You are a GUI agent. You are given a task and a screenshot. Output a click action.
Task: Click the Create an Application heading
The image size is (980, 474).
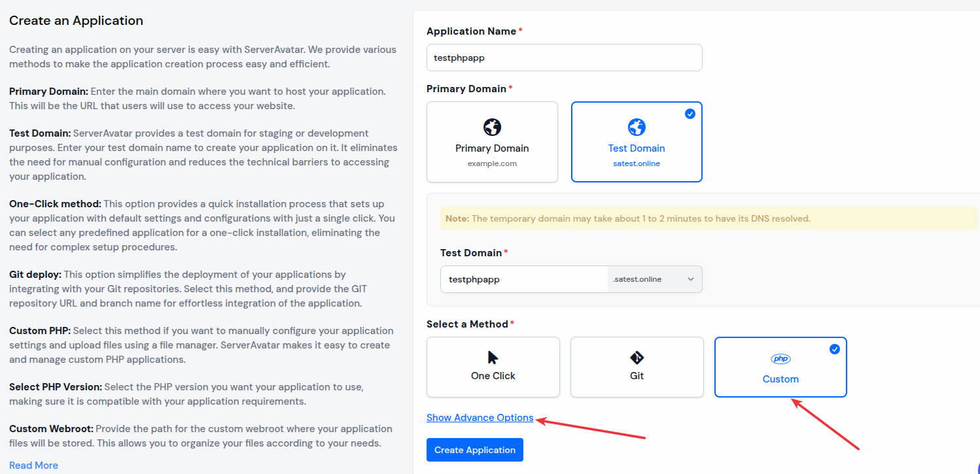pos(76,21)
